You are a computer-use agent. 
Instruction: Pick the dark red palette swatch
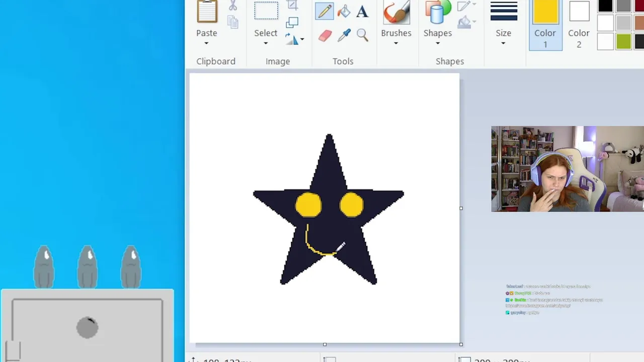click(x=639, y=6)
